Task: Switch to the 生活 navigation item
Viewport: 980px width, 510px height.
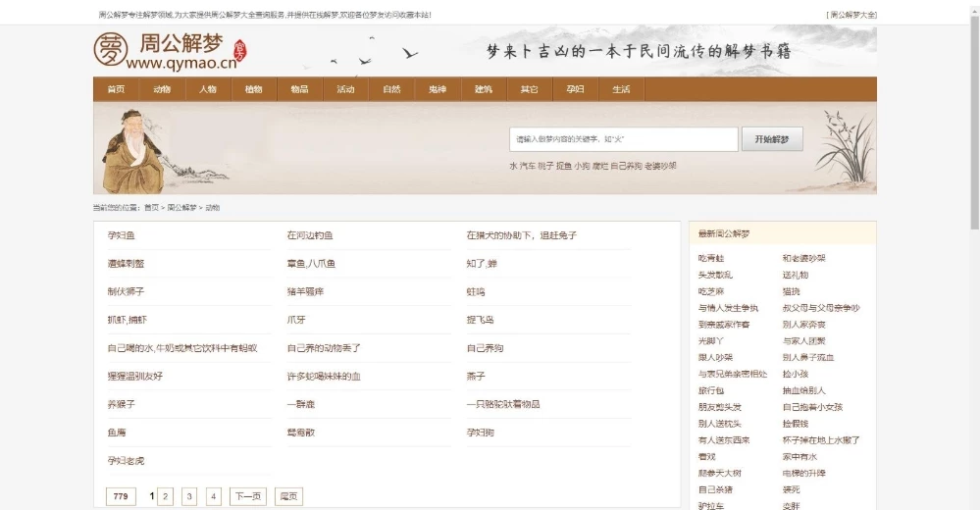Action: (621, 89)
